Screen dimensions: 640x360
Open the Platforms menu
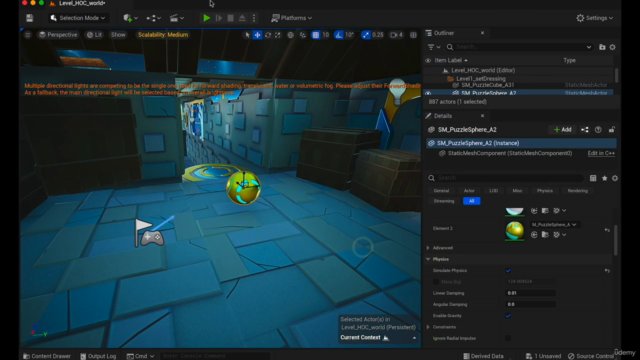pos(291,18)
